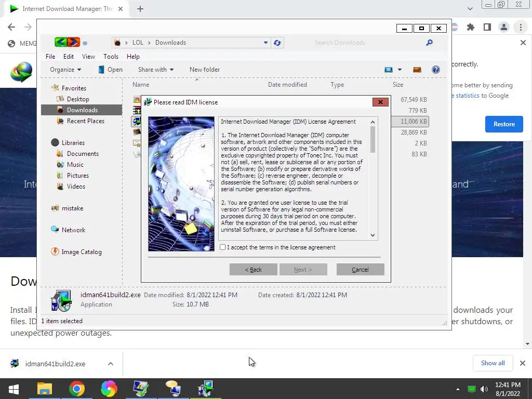Viewport: 532px width, 399px height.
Task: Click Restore button in Chrome popup
Action: tap(504, 124)
